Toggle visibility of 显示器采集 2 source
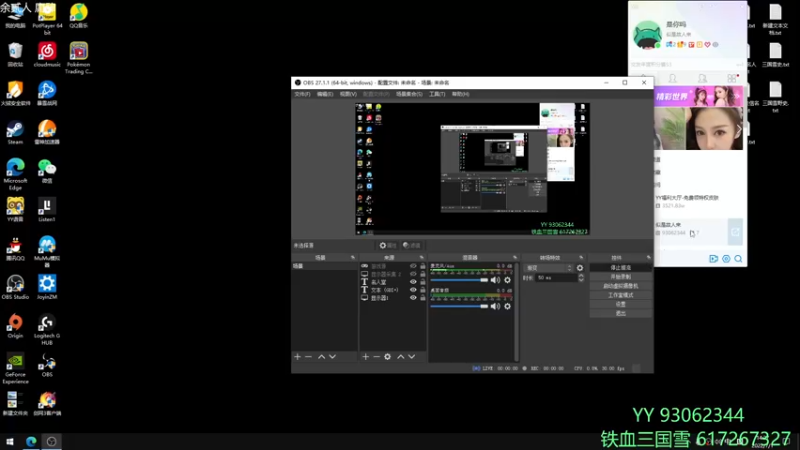The height and width of the screenshot is (450, 800). tap(413, 274)
